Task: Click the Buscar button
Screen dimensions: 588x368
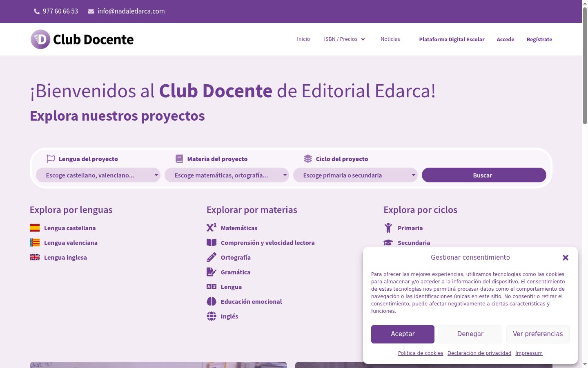Action: [484, 175]
